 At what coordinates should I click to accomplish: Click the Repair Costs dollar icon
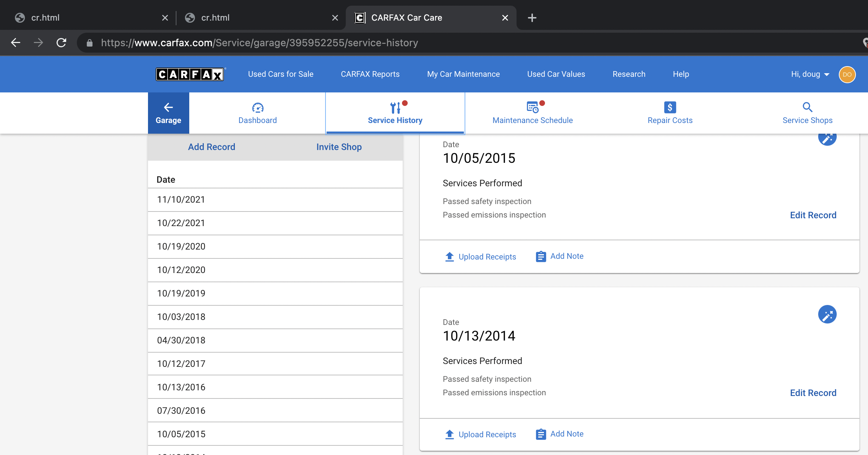pos(670,107)
